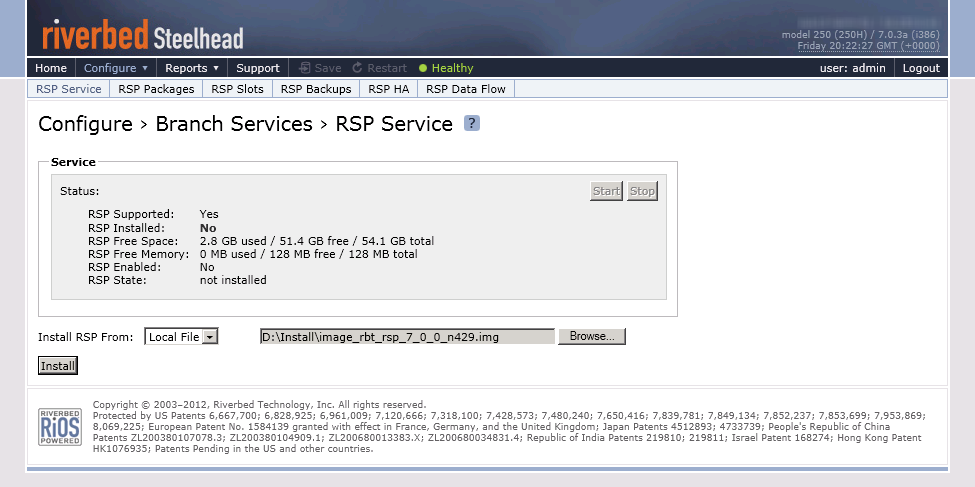Click the Install button
Screen dimensions: 975x487
(58, 366)
